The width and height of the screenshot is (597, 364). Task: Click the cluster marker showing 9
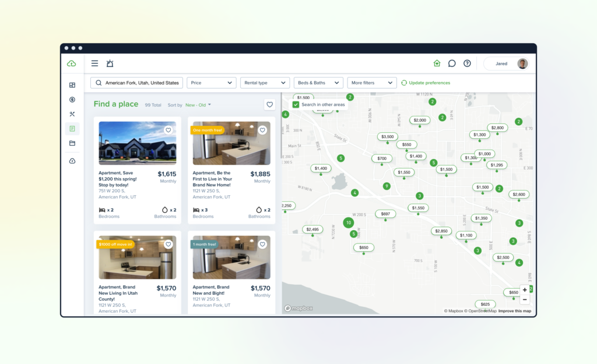[387, 186]
